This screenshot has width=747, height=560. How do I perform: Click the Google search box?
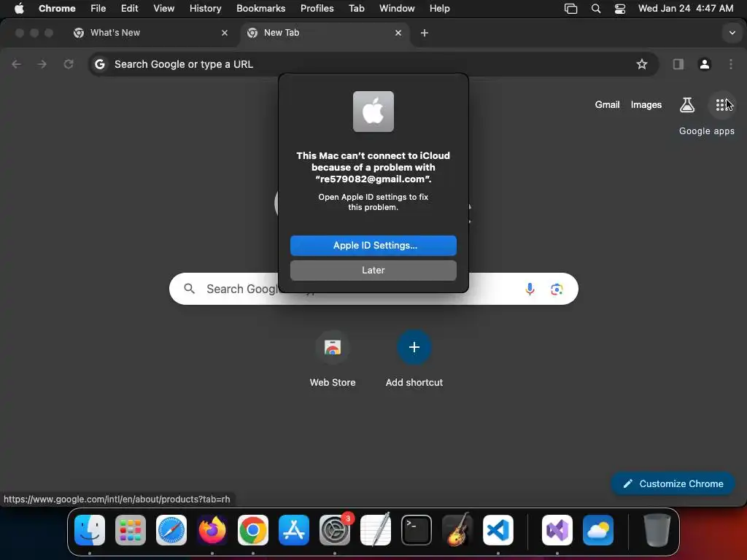(x=373, y=289)
